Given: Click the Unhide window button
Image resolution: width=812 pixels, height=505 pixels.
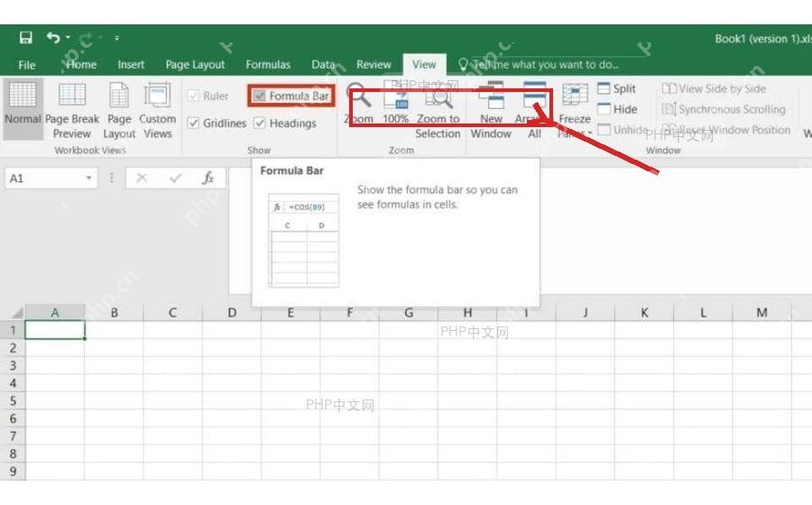Looking at the screenshot, I should coord(622,129).
